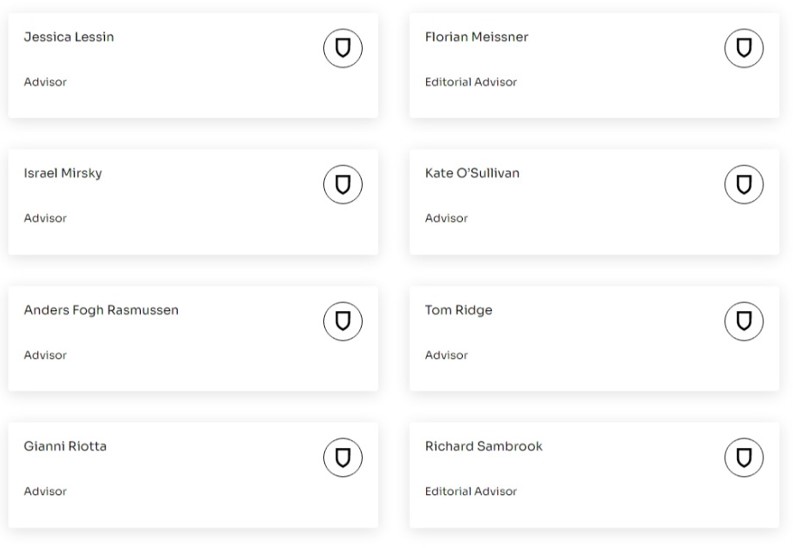Screen dimensions: 793x548
Task: Click 'Editorial Advisor' label under Richard Sambrook
Action: pos(471,491)
